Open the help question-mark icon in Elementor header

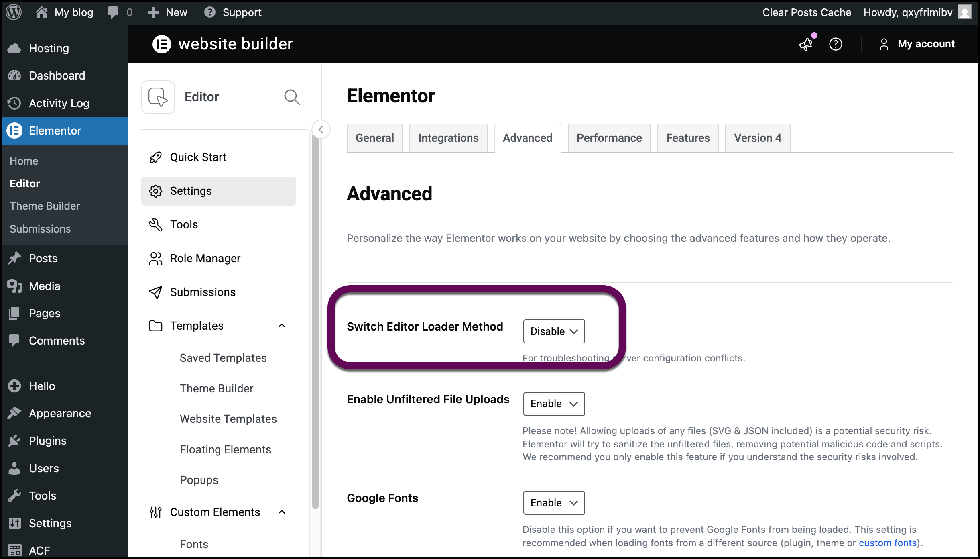[836, 44]
